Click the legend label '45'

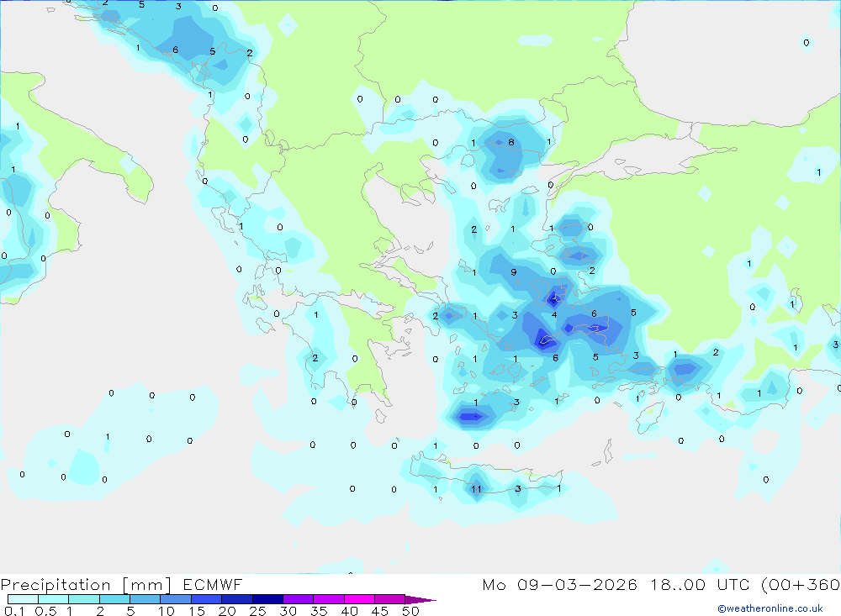coord(380,611)
